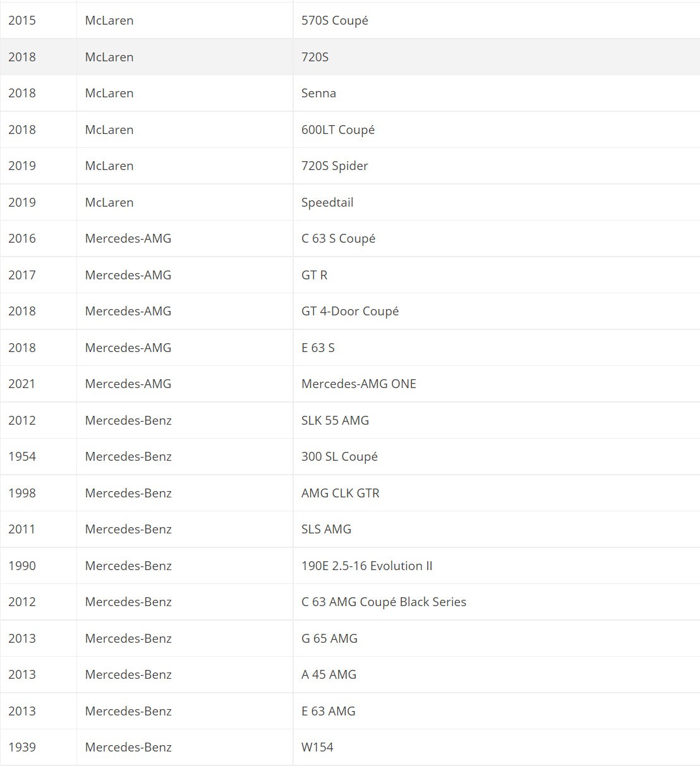
Task: Select the 600LT Coupé cell
Action: tap(338, 130)
